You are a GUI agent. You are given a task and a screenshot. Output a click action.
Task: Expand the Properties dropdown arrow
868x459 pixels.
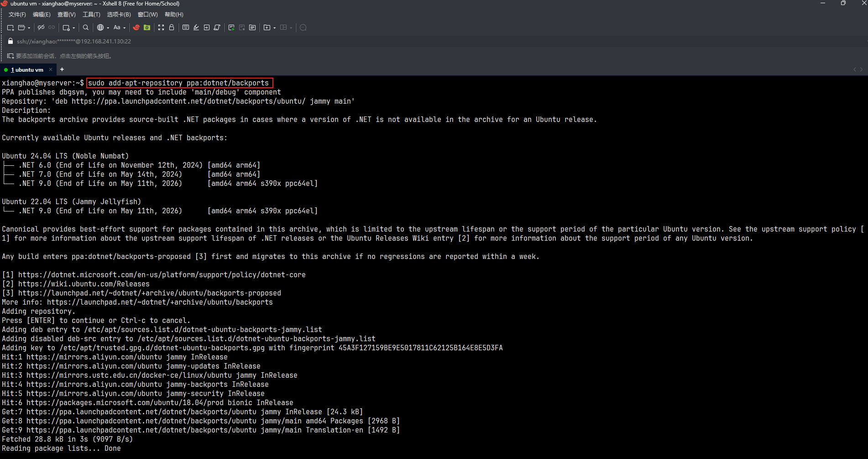click(74, 28)
